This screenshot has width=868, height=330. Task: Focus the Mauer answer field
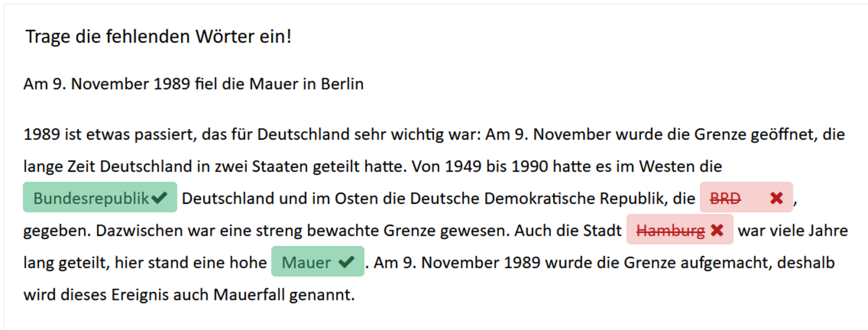(x=317, y=261)
